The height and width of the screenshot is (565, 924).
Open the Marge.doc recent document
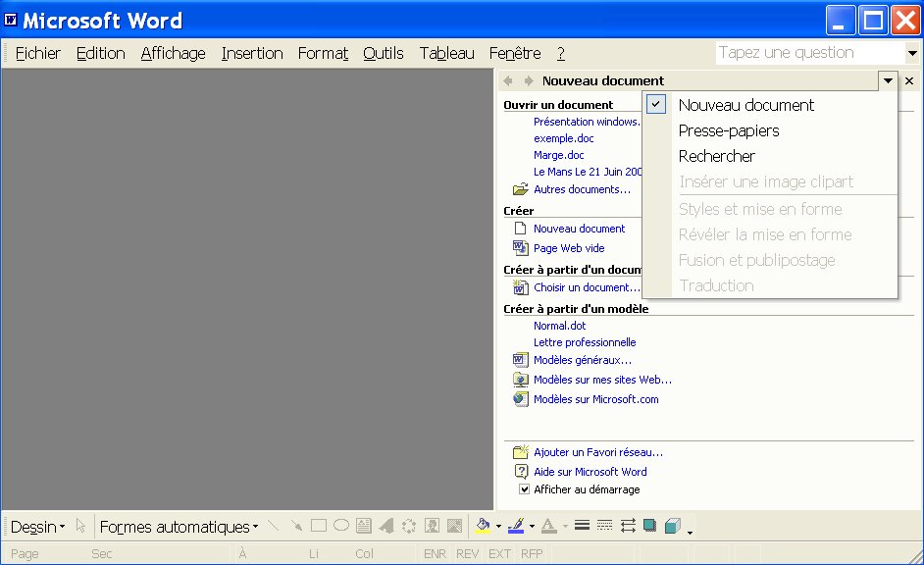pyautogui.click(x=559, y=155)
